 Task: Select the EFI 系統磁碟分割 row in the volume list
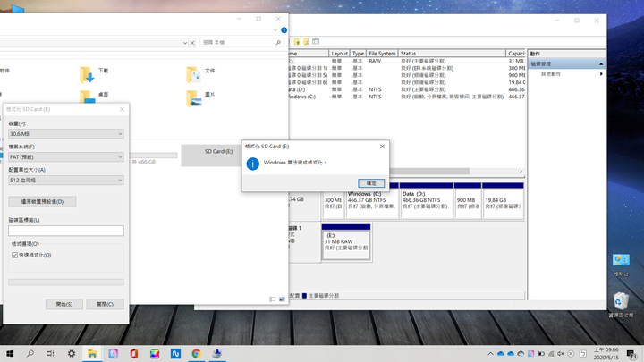tap(407, 68)
